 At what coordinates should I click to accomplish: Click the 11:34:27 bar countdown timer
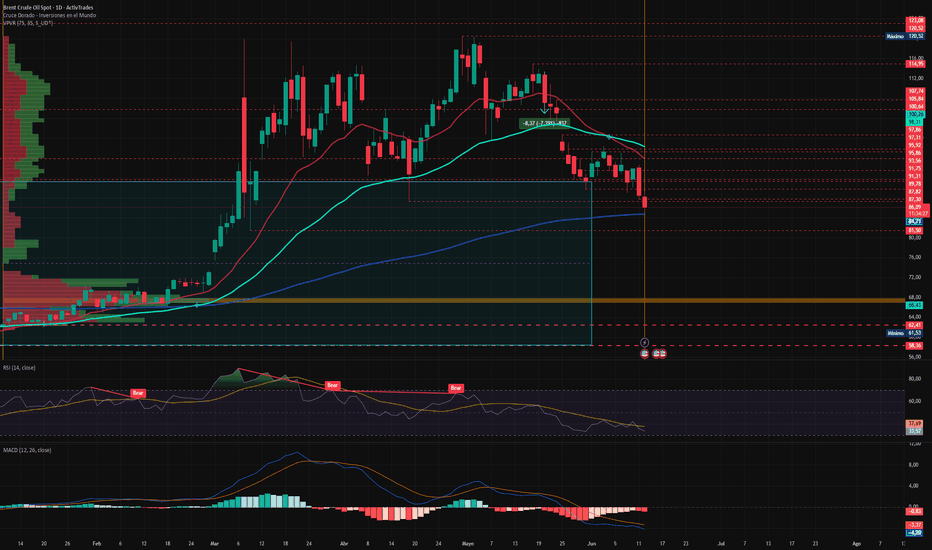(x=918, y=213)
